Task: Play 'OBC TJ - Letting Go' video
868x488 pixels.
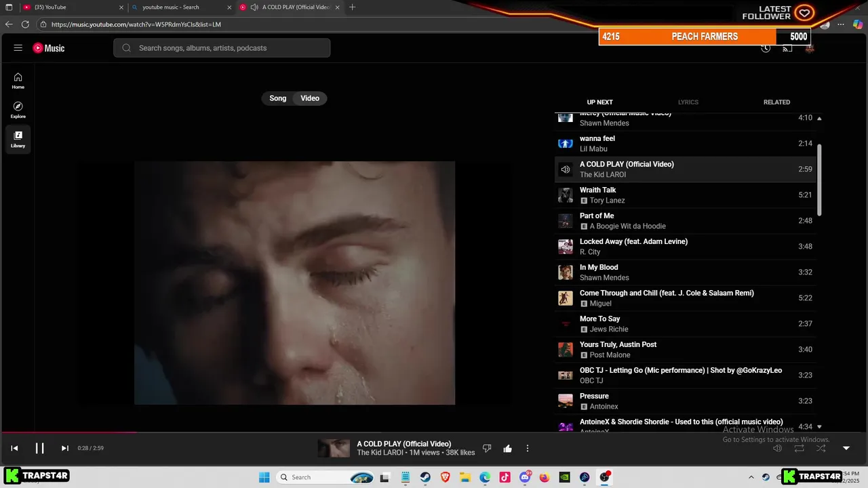Action: pyautogui.click(x=685, y=375)
